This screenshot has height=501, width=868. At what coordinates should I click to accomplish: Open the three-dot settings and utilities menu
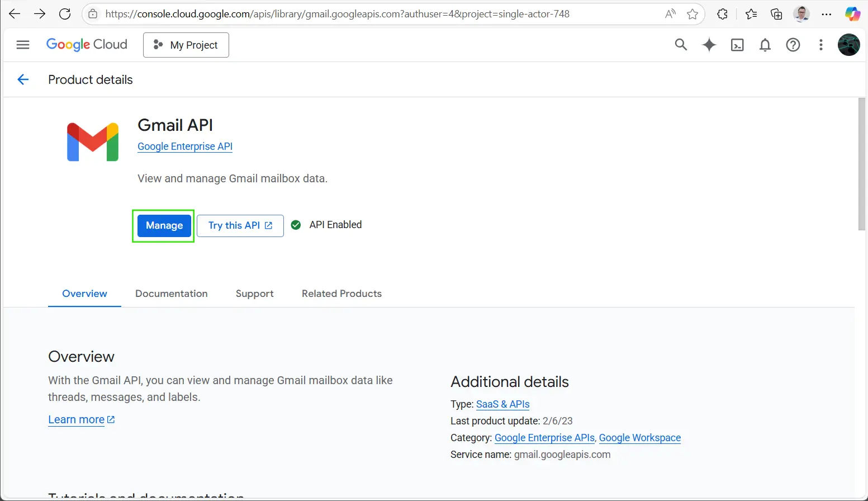click(x=820, y=45)
